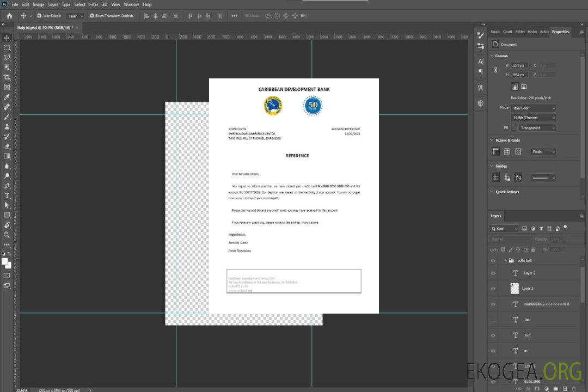This screenshot has height=392, width=588.
Task: Disable Show Transform Controls checkbox
Action: (92, 16)
